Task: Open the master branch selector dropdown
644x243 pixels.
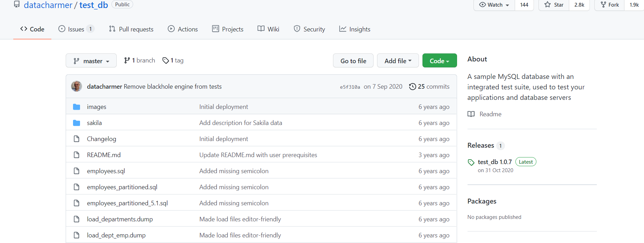Action: (x=91, y=61)
